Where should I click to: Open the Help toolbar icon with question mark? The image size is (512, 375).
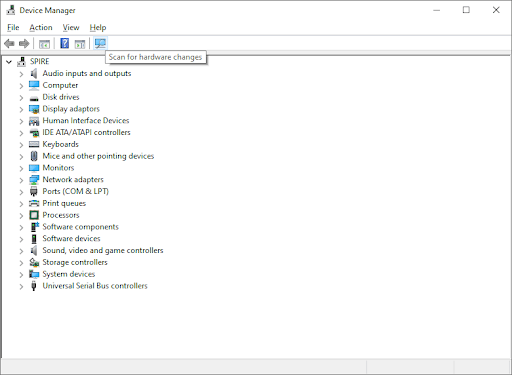(x=65, y=43)
